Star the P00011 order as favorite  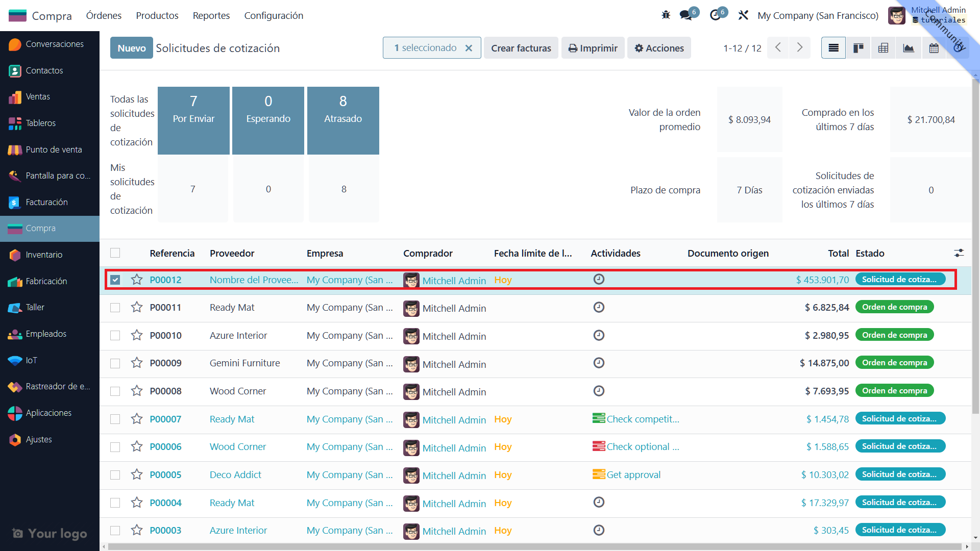[136, 307]
